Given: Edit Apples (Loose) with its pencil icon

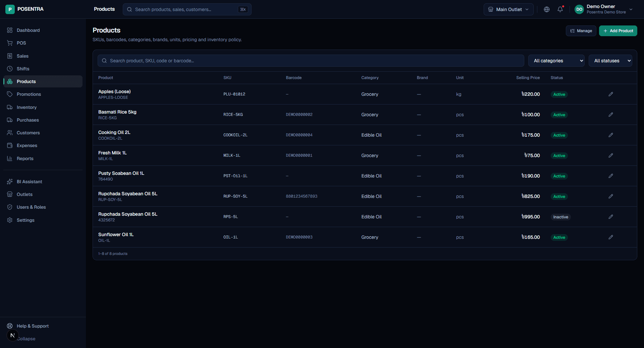Looking at the screenshot, I should (x=611, y=94).
